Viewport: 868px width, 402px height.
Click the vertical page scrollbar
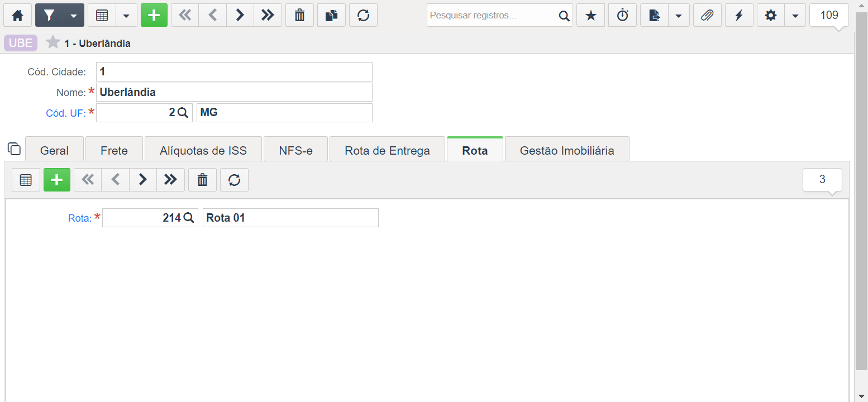tap(861, 190)
